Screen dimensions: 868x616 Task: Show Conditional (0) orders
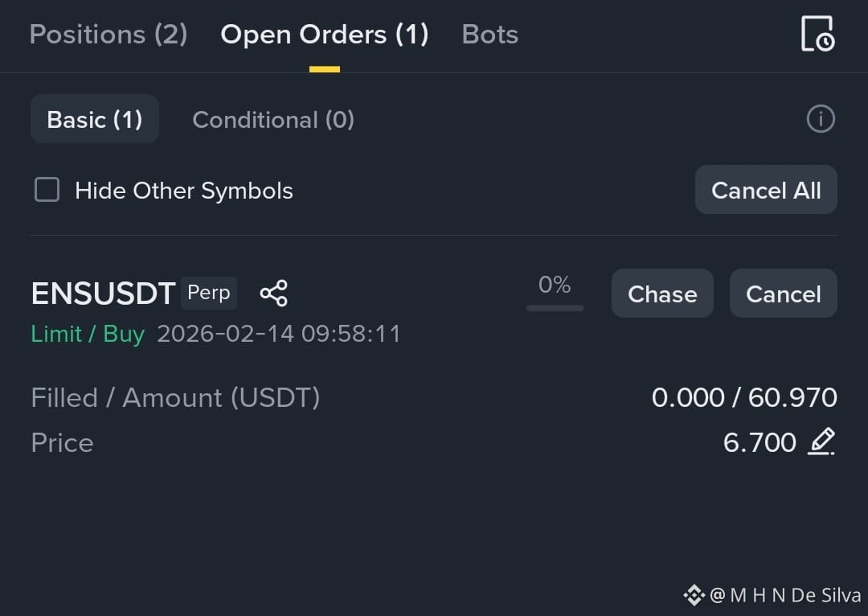273,120
